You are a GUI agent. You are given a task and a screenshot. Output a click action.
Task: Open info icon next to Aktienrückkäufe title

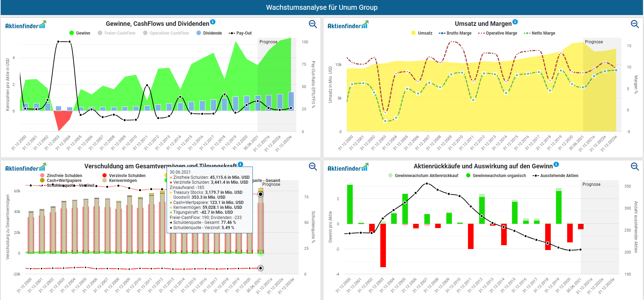[x=556, y=164]
